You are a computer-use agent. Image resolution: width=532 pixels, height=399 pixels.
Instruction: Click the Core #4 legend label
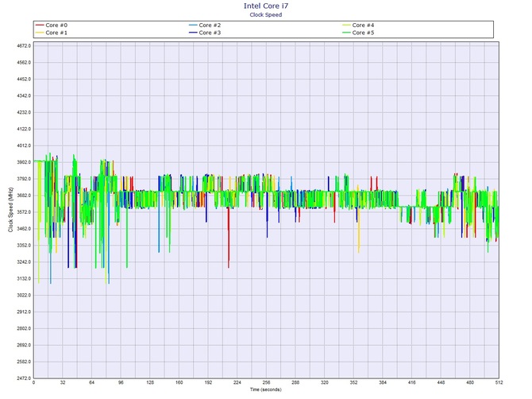pyautogui.click(x=363, y=25)
